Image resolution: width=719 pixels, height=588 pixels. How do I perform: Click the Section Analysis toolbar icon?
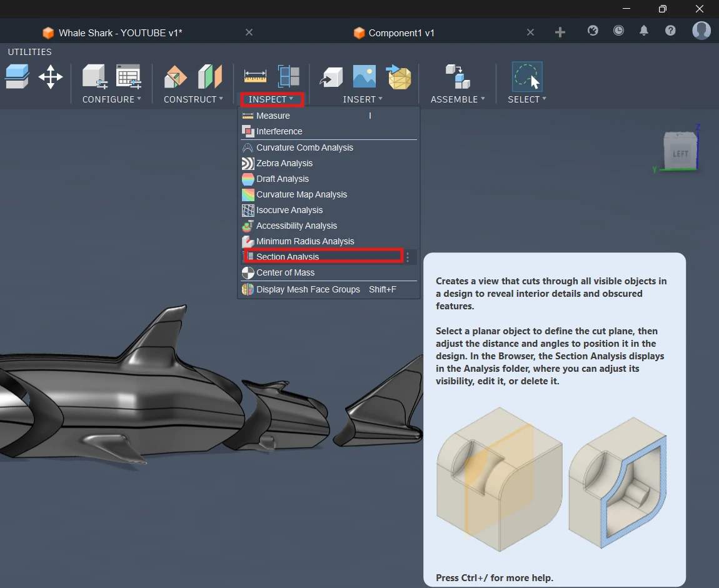[x=289, y=76]
